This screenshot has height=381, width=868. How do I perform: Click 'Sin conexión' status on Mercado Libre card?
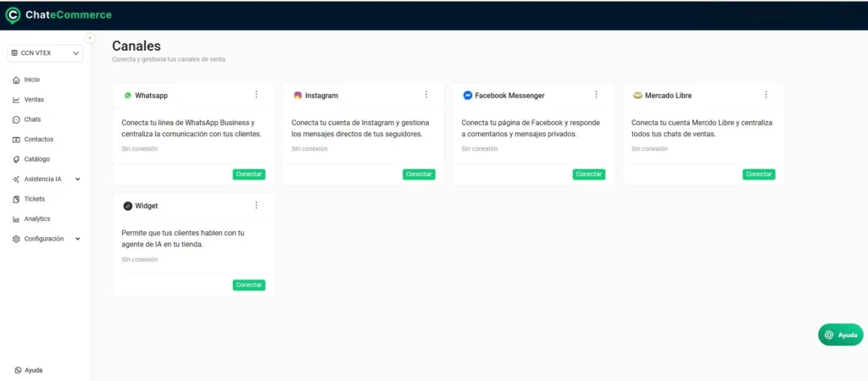coord(649,149)
